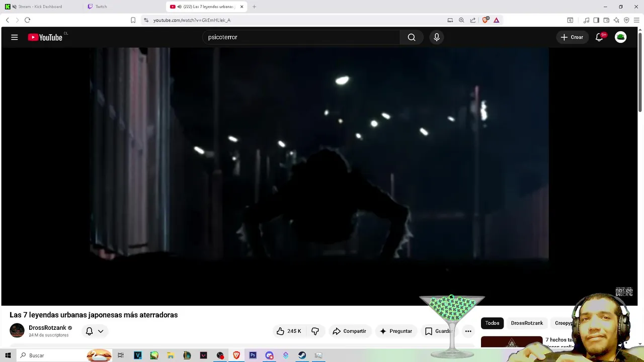
Task: Share this page from address bar
Action: click(x=473, y=20)
